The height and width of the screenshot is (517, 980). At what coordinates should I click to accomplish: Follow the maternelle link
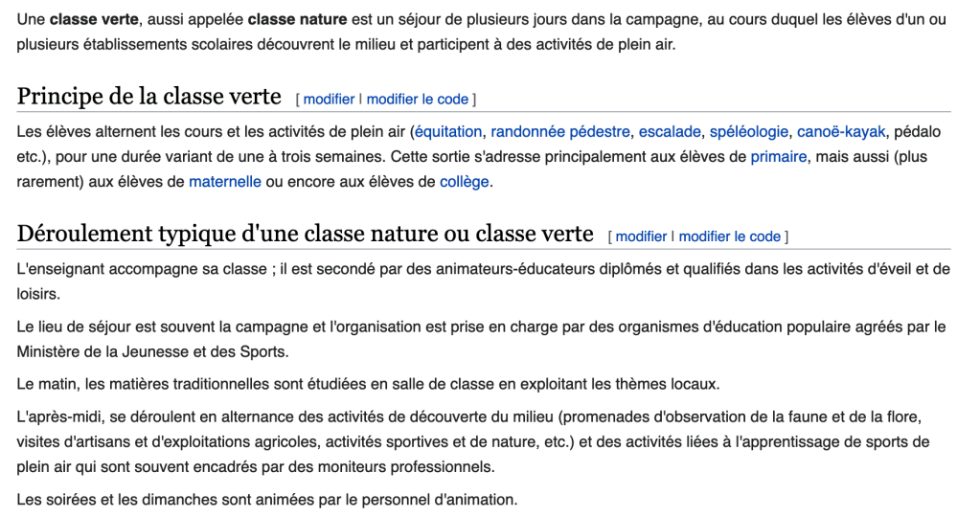pos(225,182)
